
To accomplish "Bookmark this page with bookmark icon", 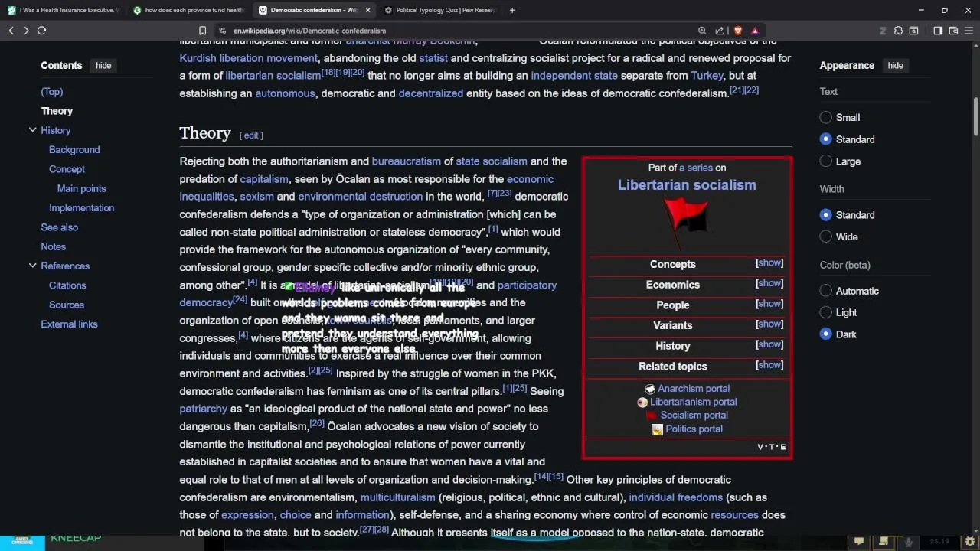I will click(202, 31).
